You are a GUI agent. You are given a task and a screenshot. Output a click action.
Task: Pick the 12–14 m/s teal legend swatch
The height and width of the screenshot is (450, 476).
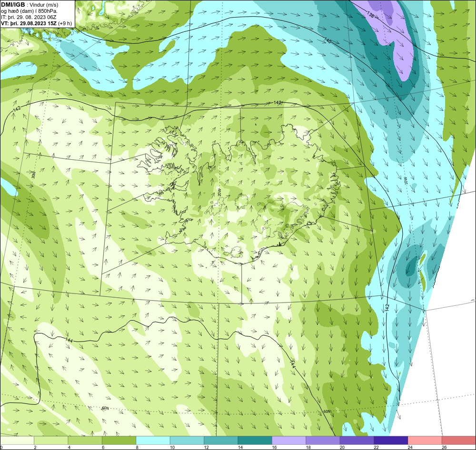tap(221, 440)
